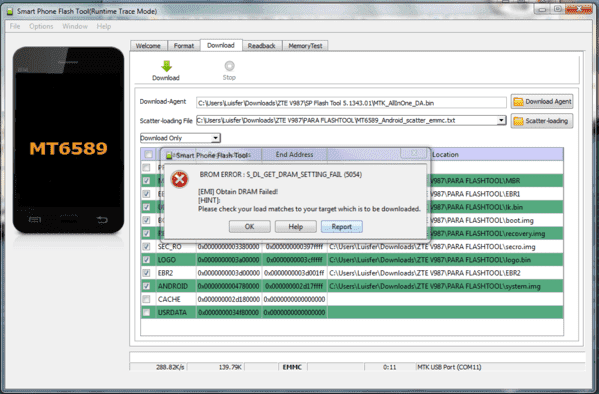The image size is (599, 394).
Task: Toggle the checkbox of the MBR row
Action: click(146, 181)
